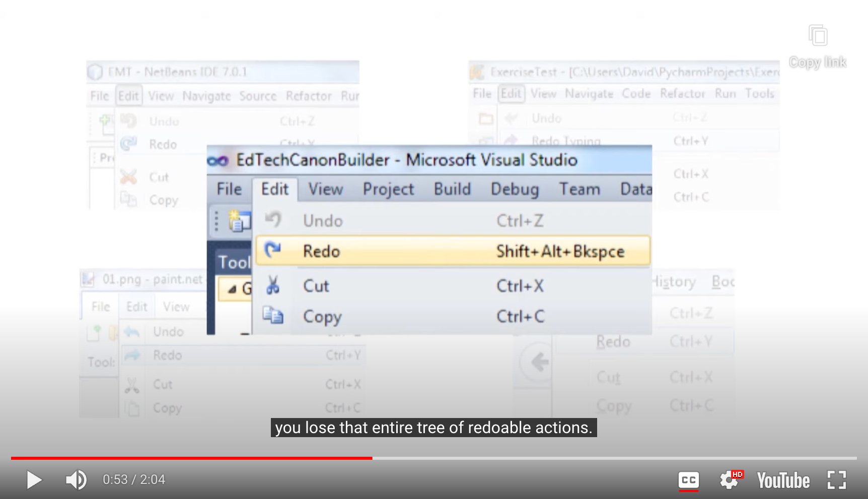Open Tools menu in PyCharm window

point(759,94)
